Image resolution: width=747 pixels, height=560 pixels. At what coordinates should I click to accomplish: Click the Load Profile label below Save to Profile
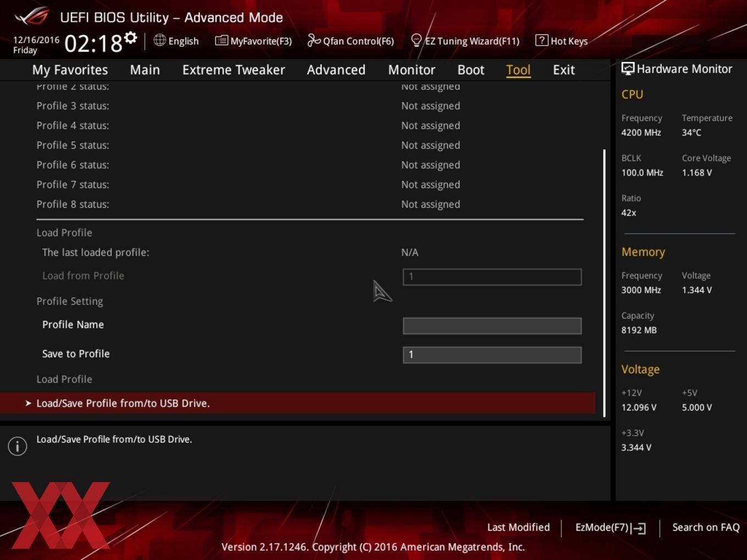[64, 379]
